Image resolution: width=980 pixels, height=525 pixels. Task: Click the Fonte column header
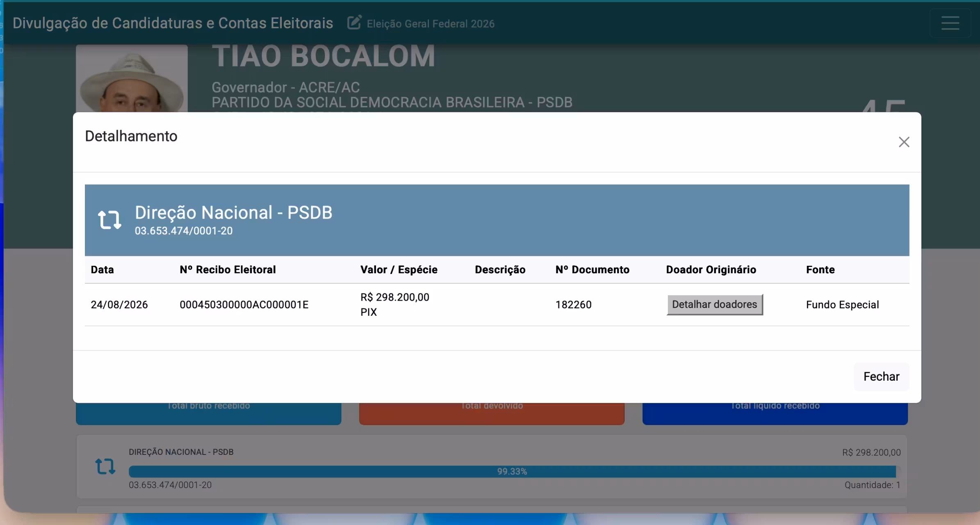(820, 269)
